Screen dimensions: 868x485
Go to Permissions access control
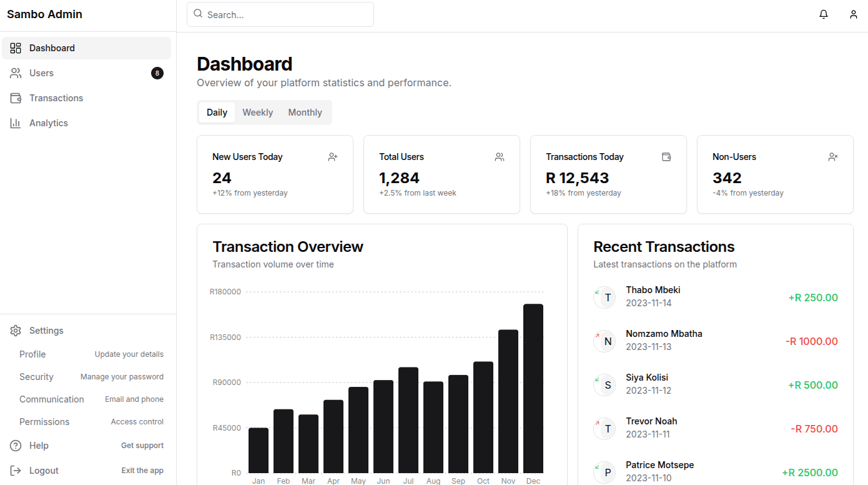tap(44, 422)
